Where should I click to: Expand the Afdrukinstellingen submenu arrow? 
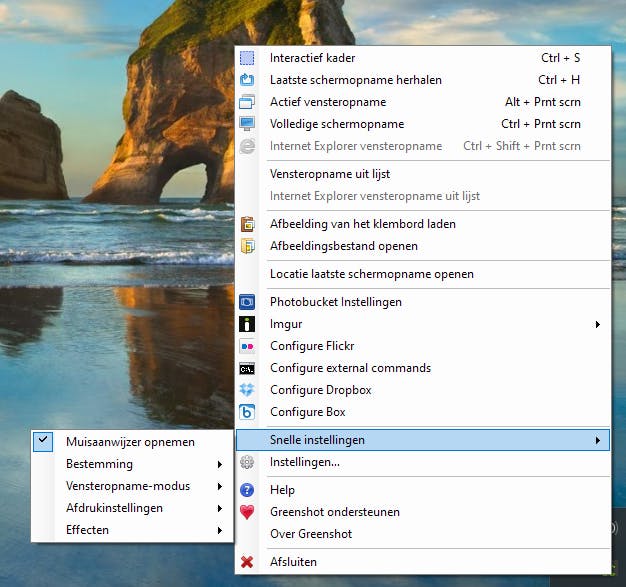pyautogui.click(x=220, y=508)
